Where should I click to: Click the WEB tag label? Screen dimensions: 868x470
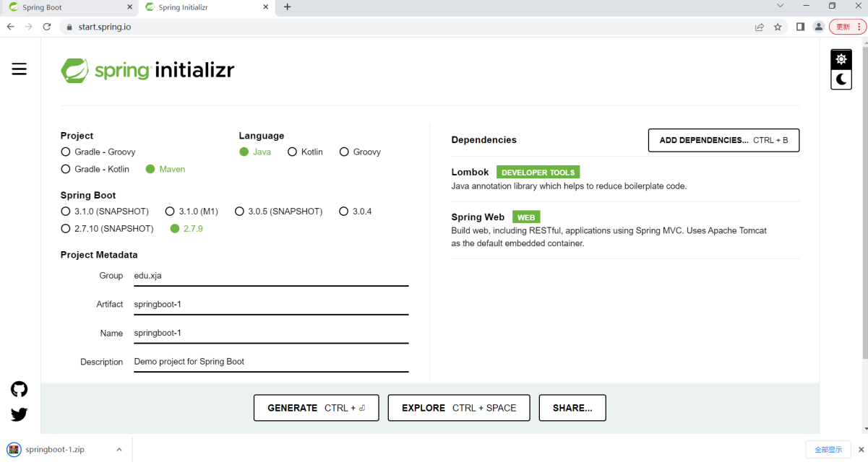coord(526,217)
